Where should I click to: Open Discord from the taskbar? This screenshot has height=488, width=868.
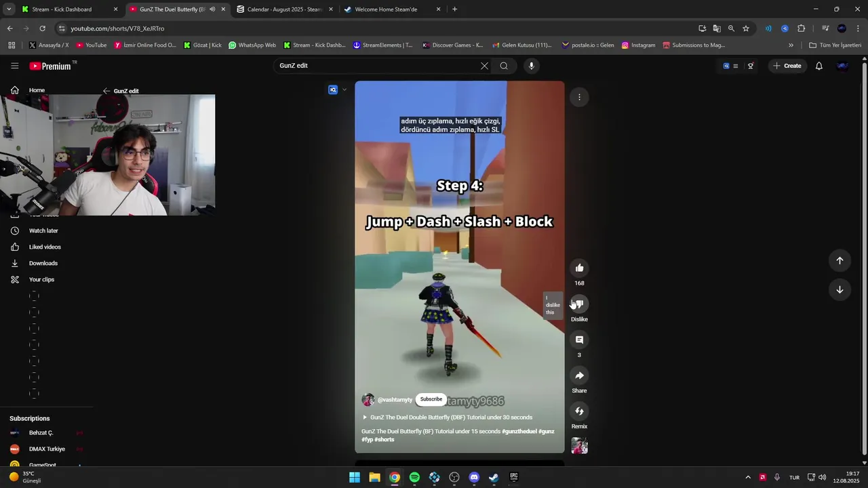point(474,477)
